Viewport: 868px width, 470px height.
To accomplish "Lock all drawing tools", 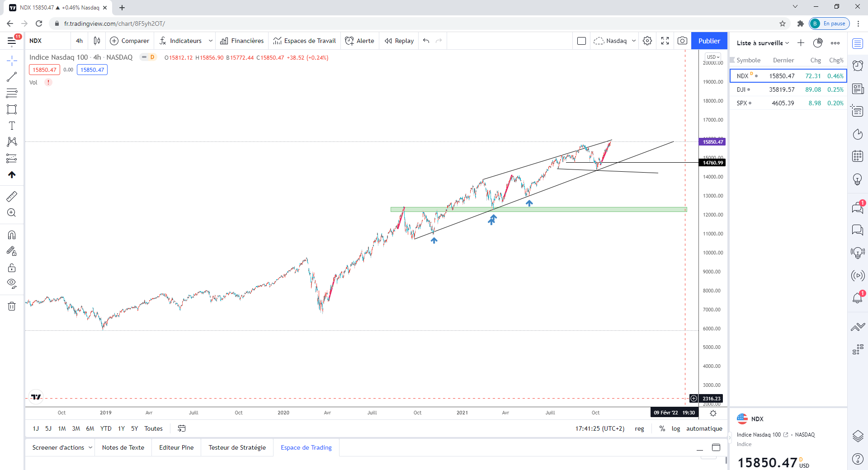I will [12, 268].
